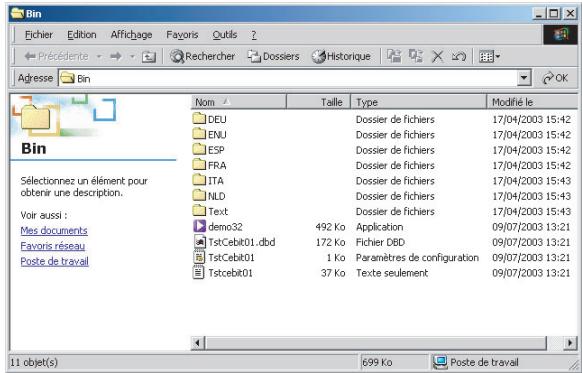The image size is (582, 373).
Task: Click the Poste de travail status bar icon
Action: (440, 361)
